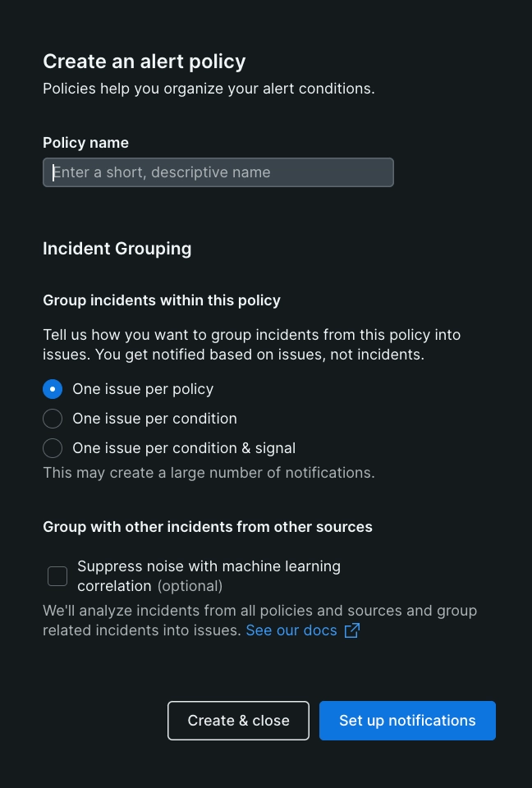Click the 'One issue per condition' label text
The width and height of the screenshot is (532, 788).
tap(154, 419)
